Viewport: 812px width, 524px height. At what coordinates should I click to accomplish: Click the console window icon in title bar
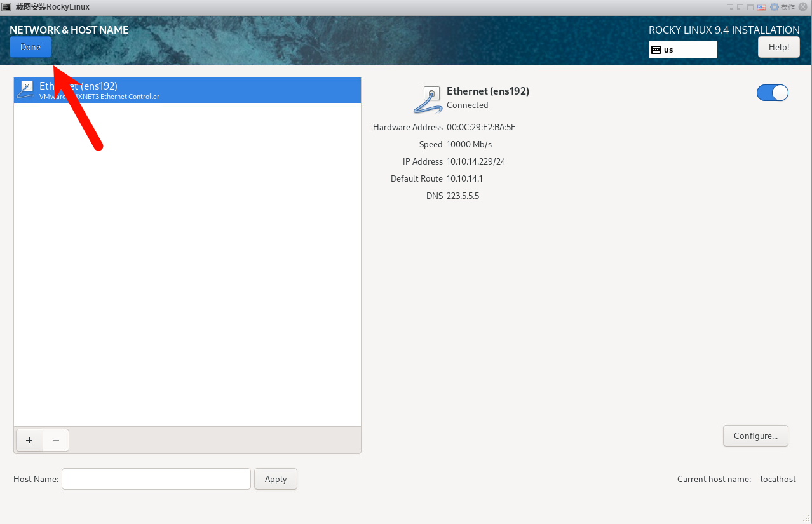(6, 7)
